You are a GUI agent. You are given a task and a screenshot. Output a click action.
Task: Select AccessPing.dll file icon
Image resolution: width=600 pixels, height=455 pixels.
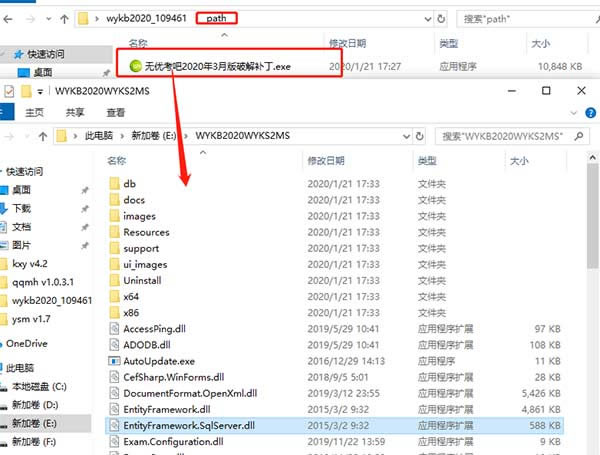(x=114, y=329)
